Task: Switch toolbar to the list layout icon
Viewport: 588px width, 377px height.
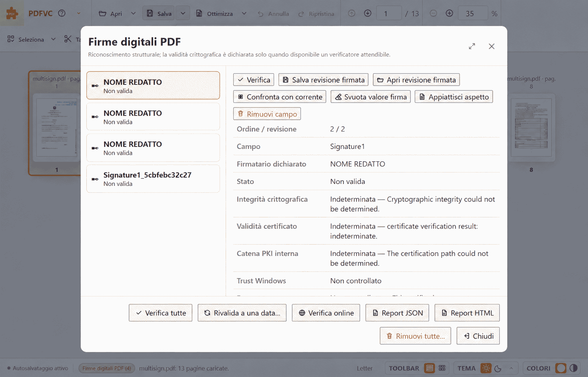Action: (429, 368)
